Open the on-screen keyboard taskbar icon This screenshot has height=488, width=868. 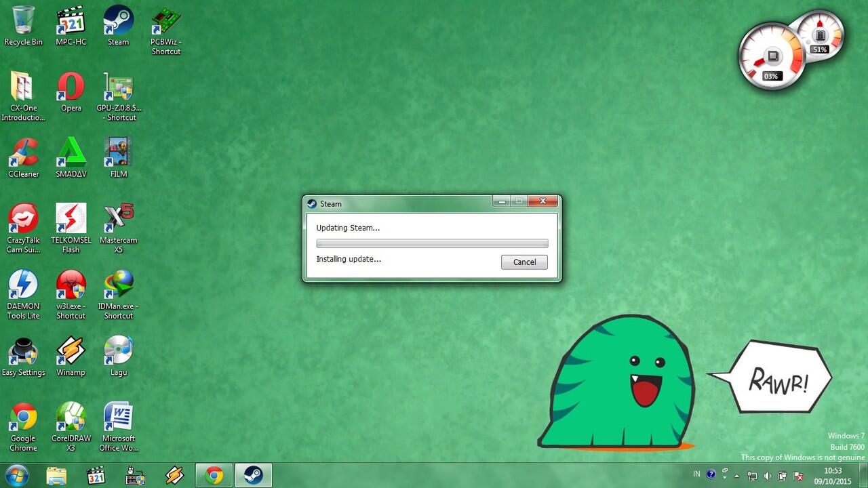click(136, 476)
